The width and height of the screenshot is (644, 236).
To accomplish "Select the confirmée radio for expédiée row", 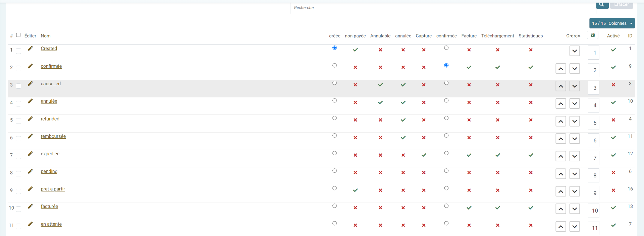I will click(x=446, y=153).
